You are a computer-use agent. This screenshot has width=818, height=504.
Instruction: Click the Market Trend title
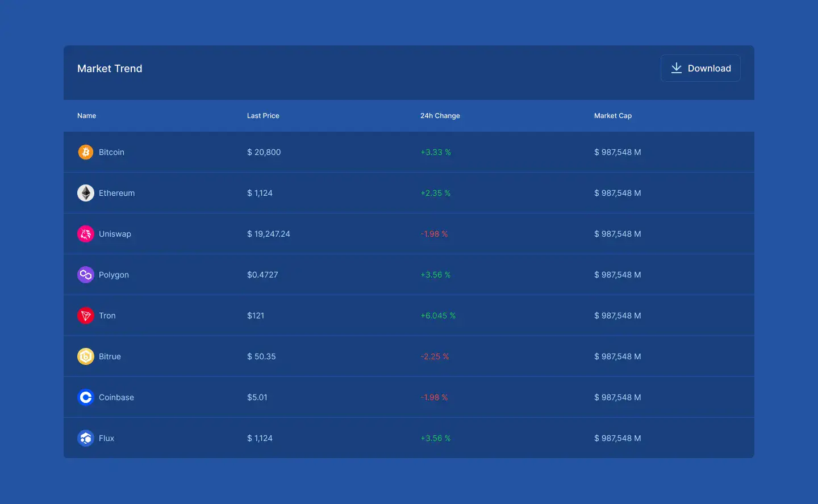[x=110, y=69]
